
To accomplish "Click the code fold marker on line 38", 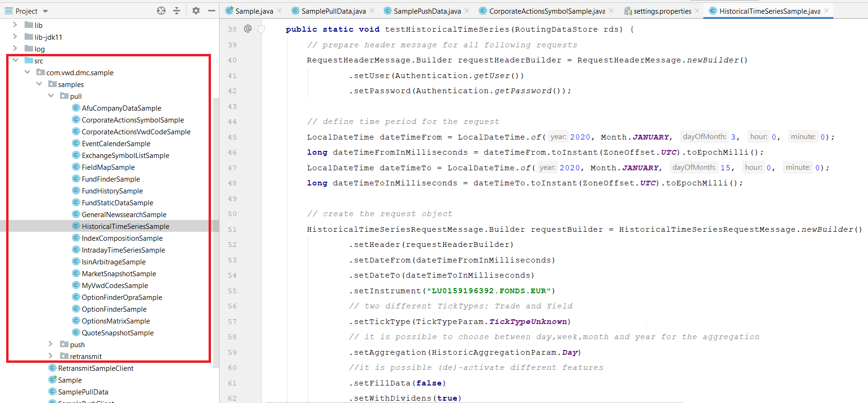I will [261, 29].
